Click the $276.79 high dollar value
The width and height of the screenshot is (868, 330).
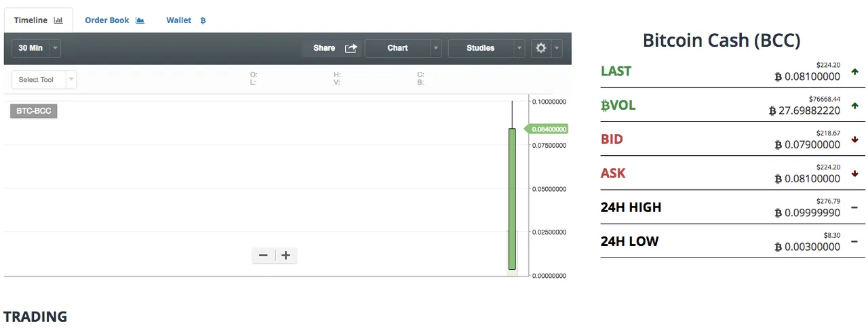tap(829, 201)
